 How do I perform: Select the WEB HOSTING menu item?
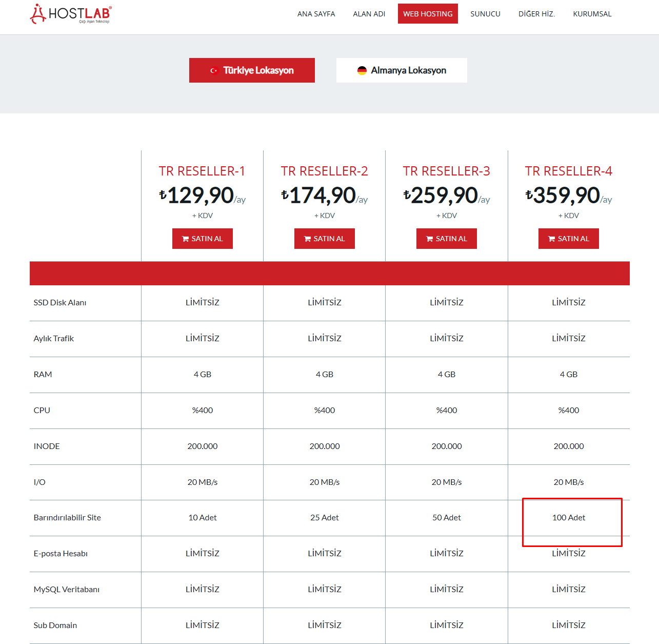click(428, 14)
